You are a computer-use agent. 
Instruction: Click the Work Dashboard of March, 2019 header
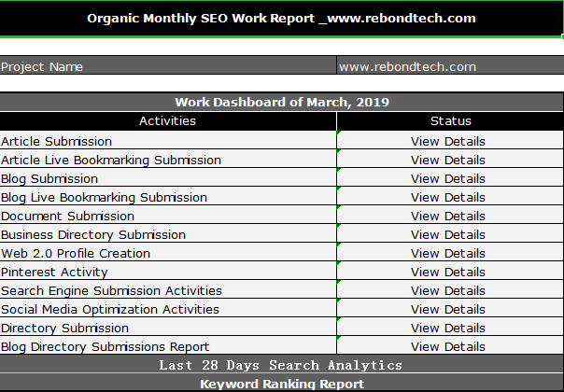(x=281, y=102)
